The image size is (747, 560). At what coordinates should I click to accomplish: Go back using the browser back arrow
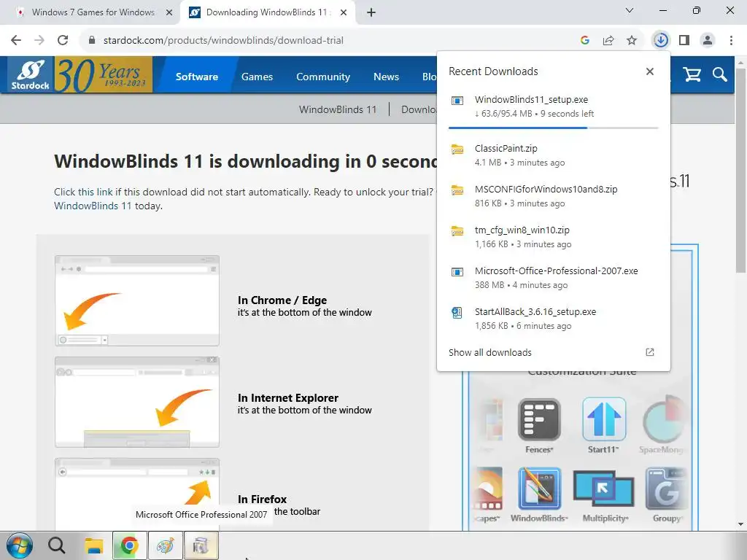point(16,40)
